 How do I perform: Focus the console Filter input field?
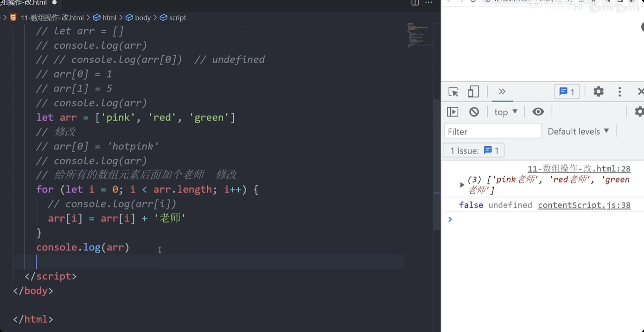(x=492, y=131)
